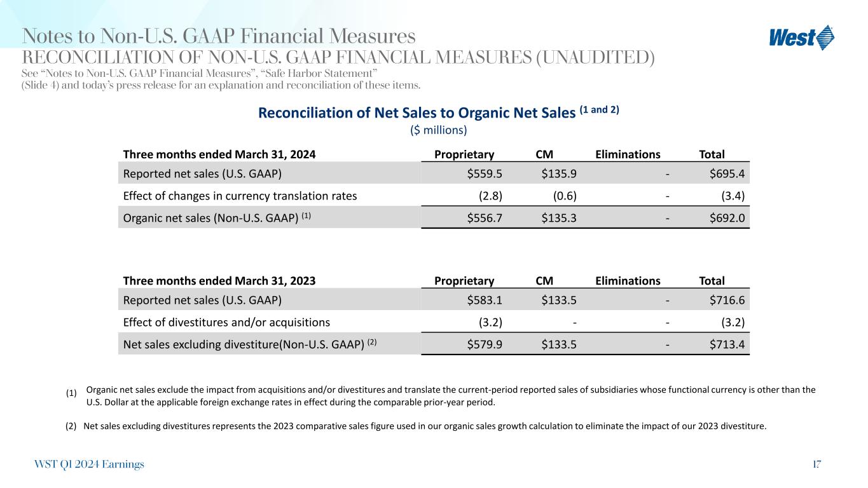Select the "Three months ended March 31, 2023" header

coord(219,281)
